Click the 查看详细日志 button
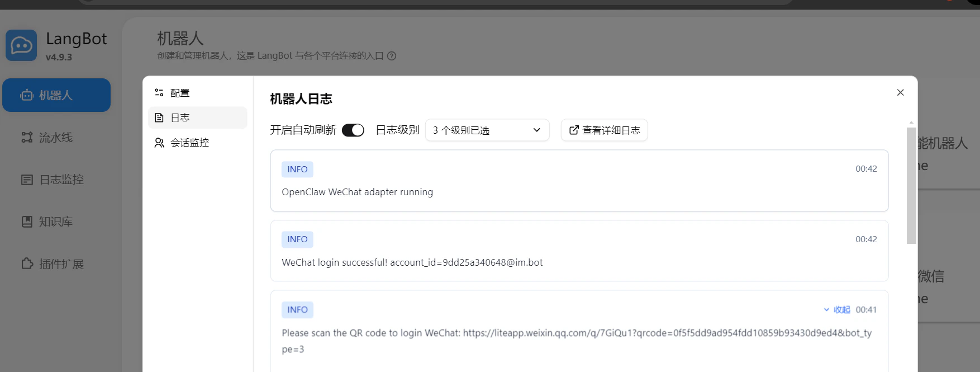This screenshot has height=372, width=980. [x=605, y=130]
